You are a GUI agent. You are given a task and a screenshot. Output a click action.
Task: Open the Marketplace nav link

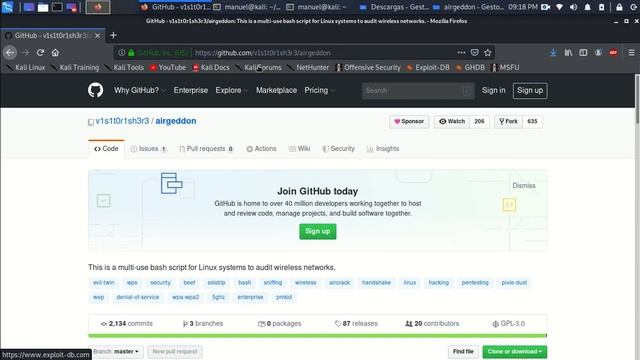coord(276,90)
